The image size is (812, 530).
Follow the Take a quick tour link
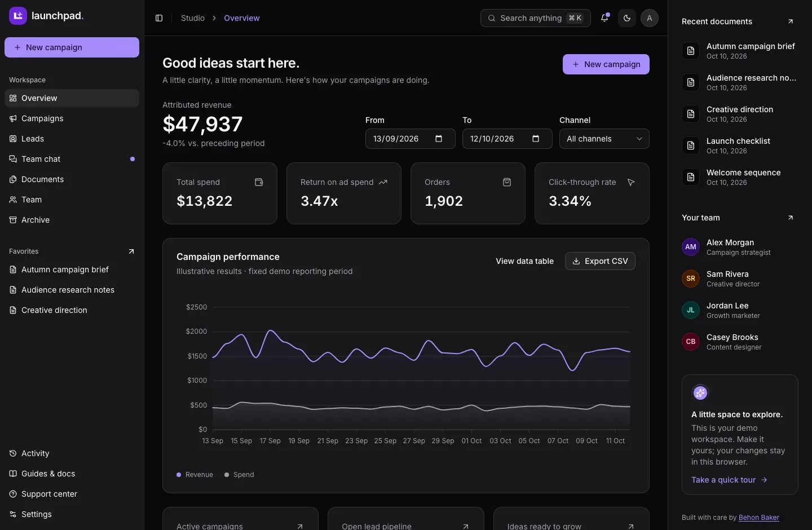point(730,480)
